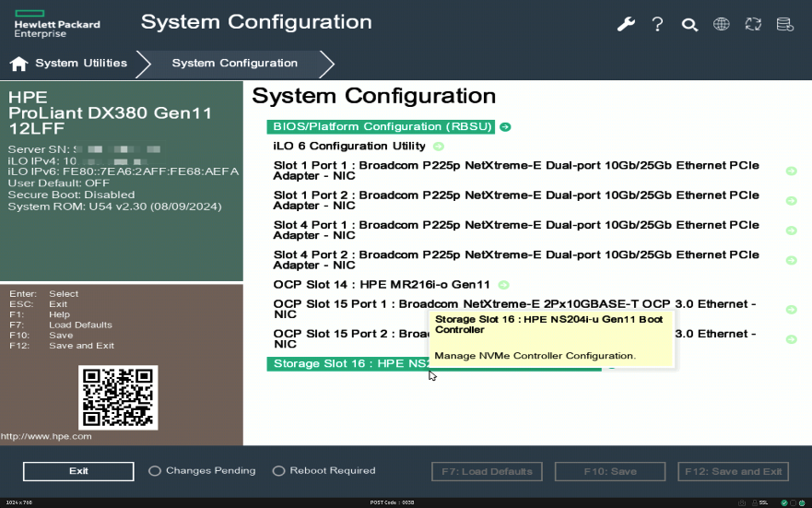812x508 pixels.
Task: Open the http://www.hpe.com link
Action: click(x=46, y=436)
